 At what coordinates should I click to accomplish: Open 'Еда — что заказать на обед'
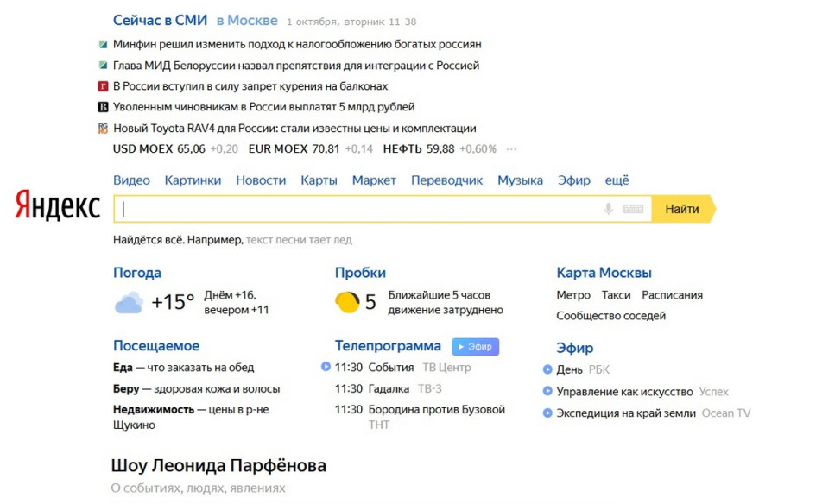point(183,368)
